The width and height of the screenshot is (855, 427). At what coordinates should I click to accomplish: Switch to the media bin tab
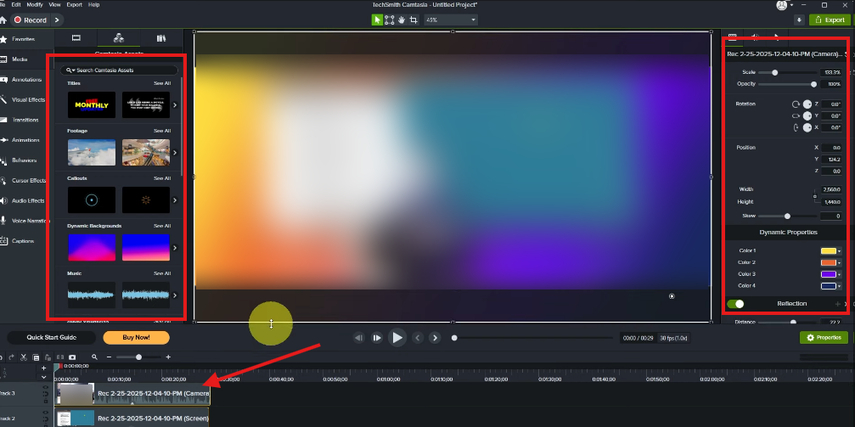pos(76,38)
